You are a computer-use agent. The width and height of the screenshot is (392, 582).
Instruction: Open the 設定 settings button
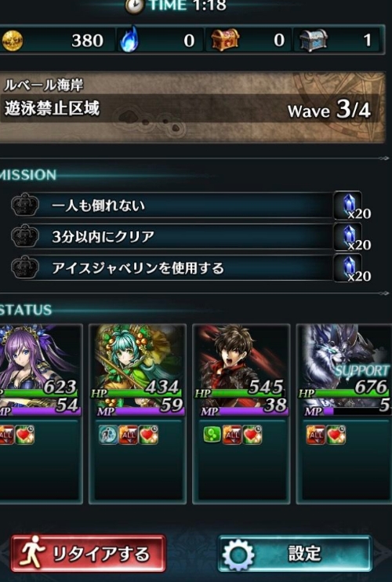(x=296, y=554)
